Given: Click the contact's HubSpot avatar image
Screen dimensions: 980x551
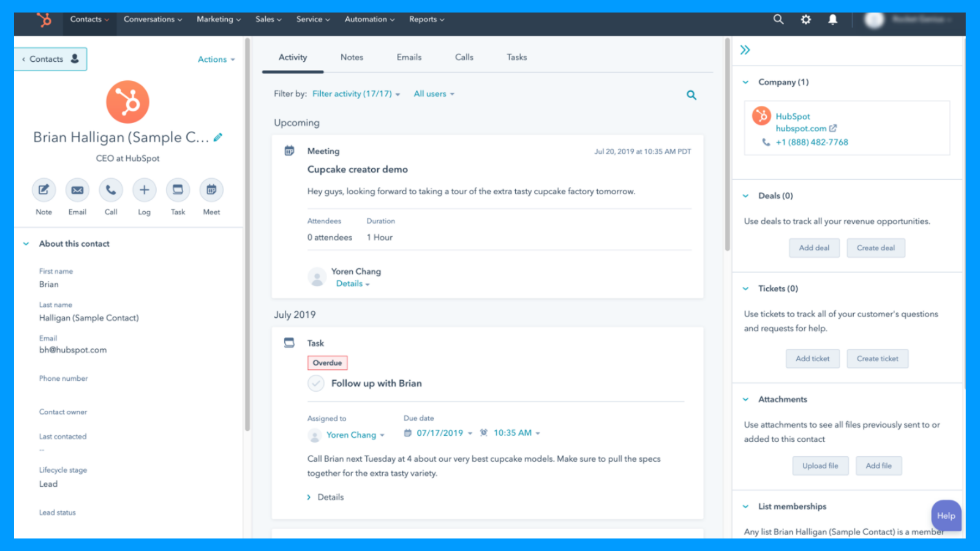Looking at the screenshot, I should click(127, 102).
